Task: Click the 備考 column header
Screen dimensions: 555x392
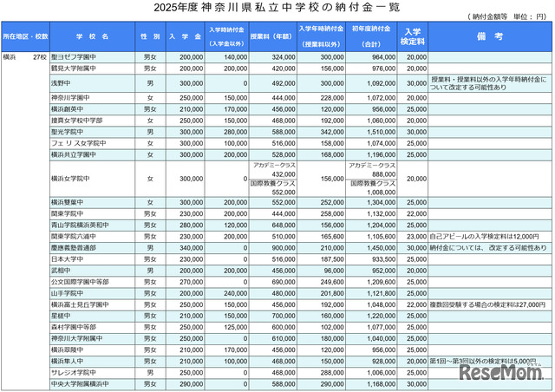Action: tap(490, 36)
